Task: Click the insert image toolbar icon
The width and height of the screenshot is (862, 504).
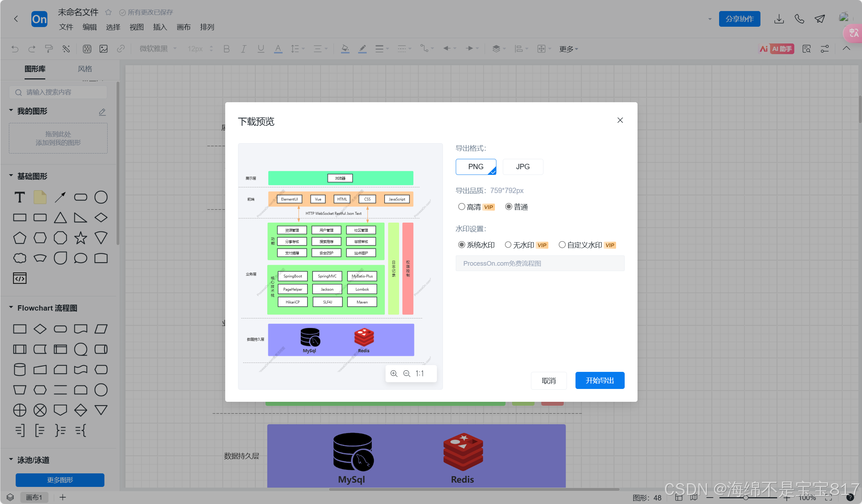Action: (104, 49)
